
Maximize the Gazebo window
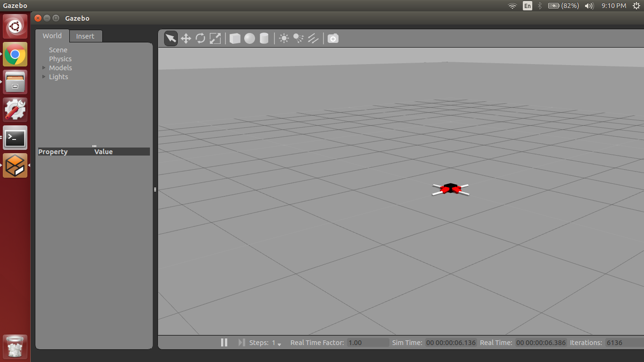(56, 18)
